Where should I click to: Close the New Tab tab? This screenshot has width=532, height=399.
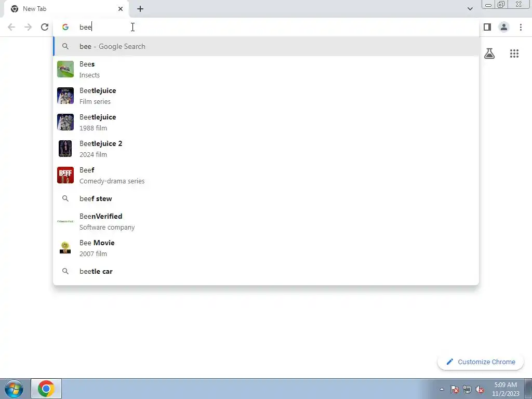pyautogui.click(x=121, y=9)
